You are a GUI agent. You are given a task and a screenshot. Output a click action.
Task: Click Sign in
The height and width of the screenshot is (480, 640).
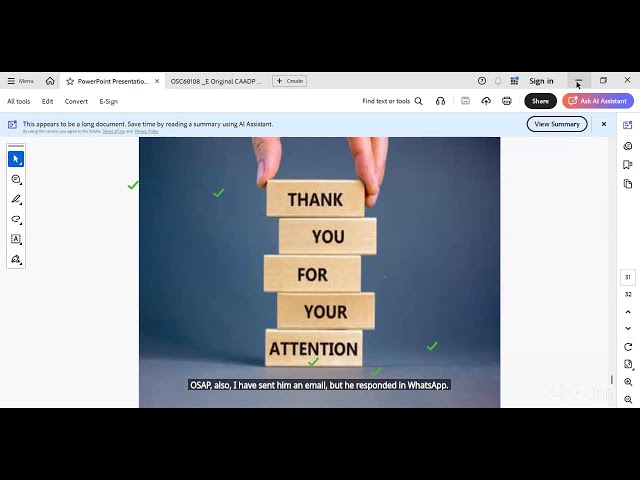pos(541,81)
